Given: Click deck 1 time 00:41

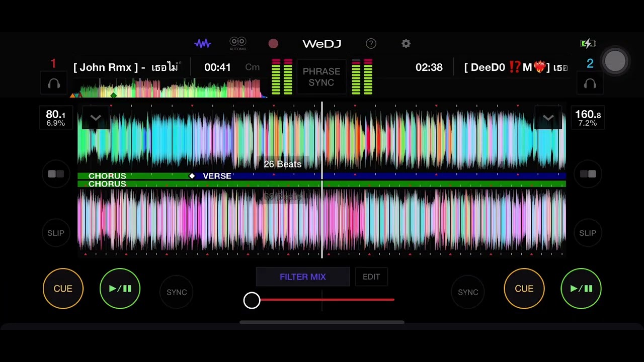Looking at the screenshot, I should 217,67.
